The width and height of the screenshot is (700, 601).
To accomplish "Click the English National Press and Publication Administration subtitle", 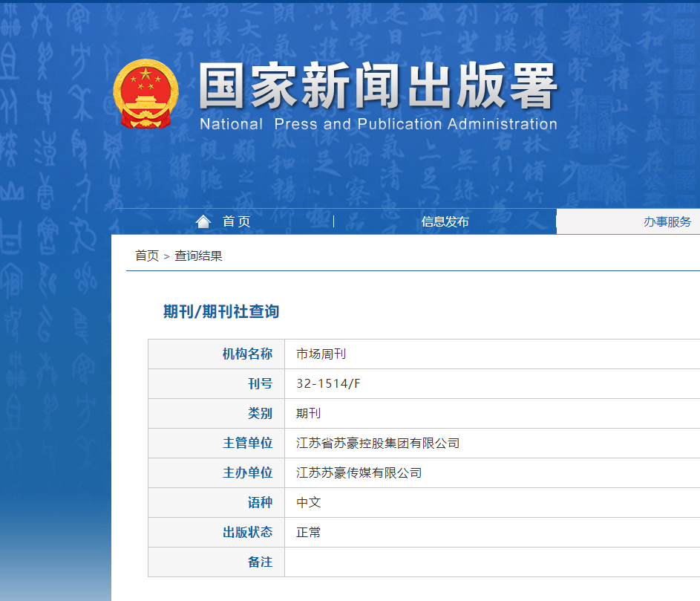I will point(378,124).
